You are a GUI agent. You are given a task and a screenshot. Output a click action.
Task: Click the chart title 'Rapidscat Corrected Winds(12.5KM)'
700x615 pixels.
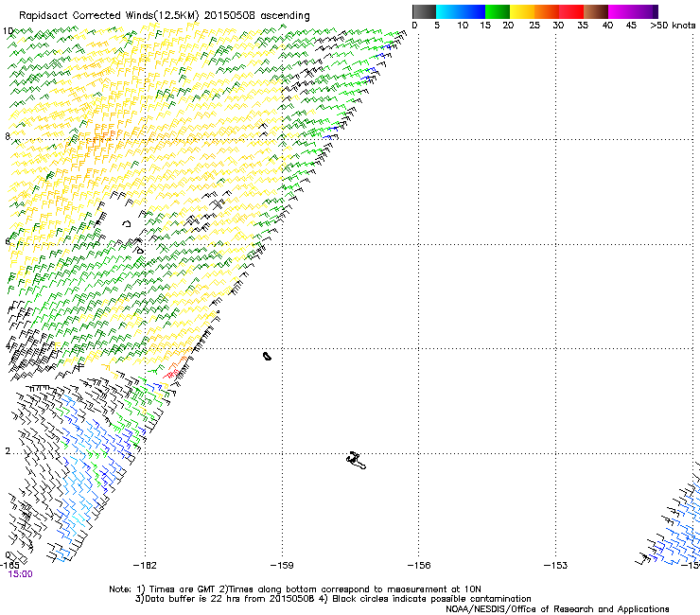[109, 16]
